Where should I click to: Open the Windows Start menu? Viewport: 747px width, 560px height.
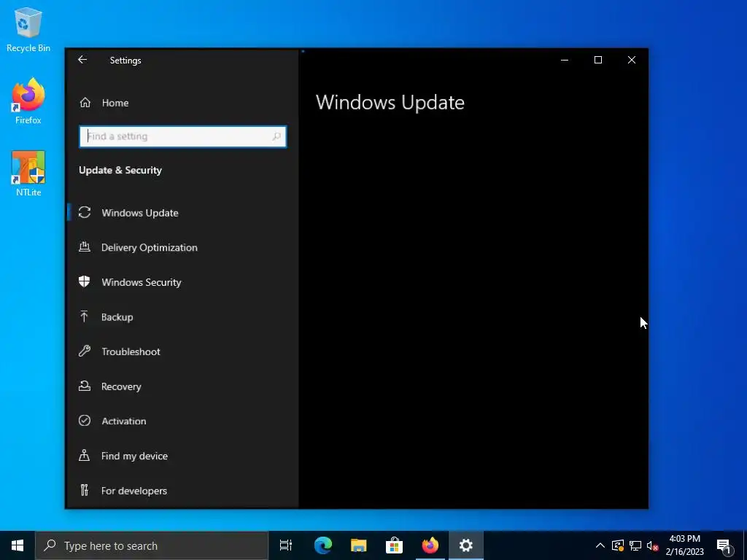tap(18, 545)
